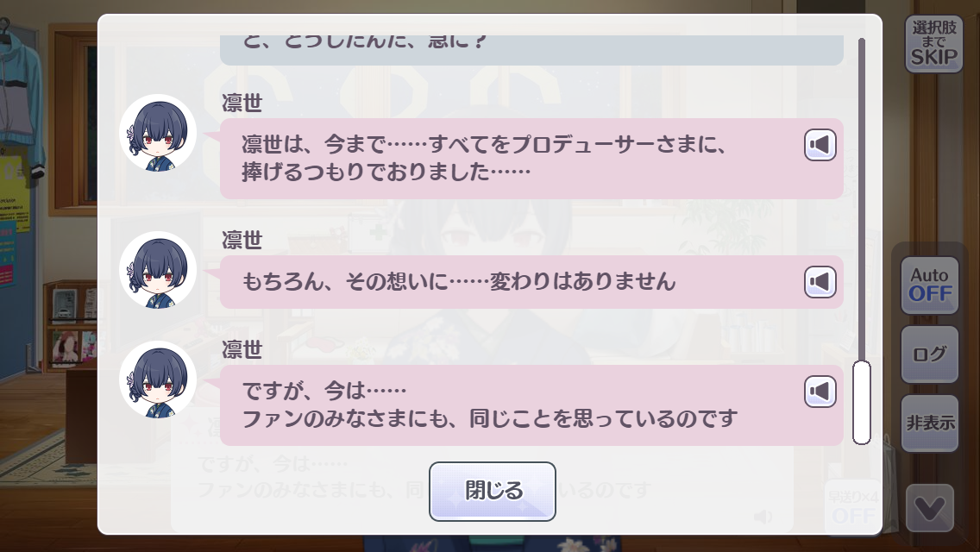
Task: Click the scrollbar track above thumb
Action: pyautogui.click(x=862, y=198)
